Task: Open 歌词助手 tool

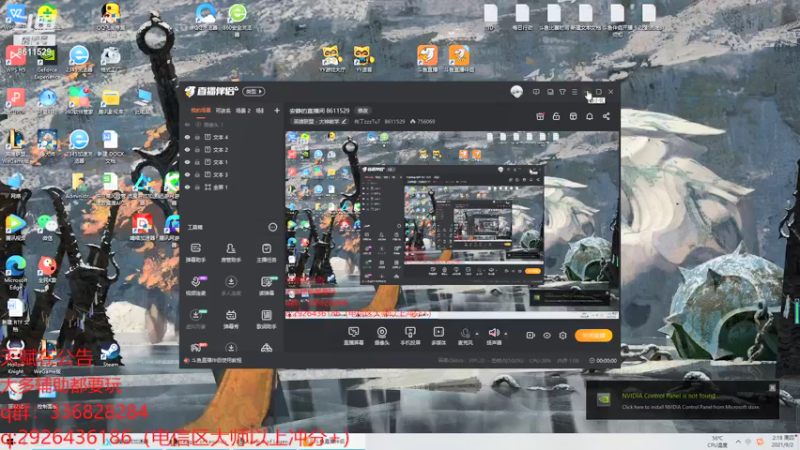Action: tap(266, 319)
